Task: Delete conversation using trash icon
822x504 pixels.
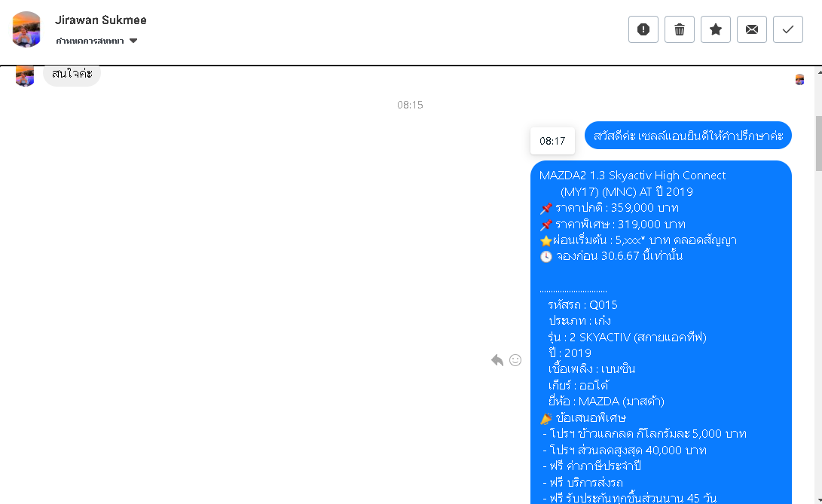Action: 680,29
